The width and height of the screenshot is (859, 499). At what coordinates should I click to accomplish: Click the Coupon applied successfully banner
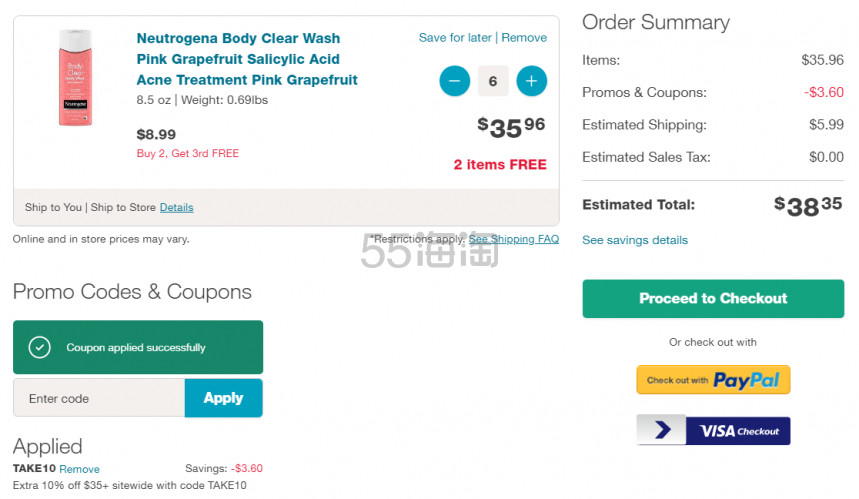pyautogui.click(x=138, y=348)
